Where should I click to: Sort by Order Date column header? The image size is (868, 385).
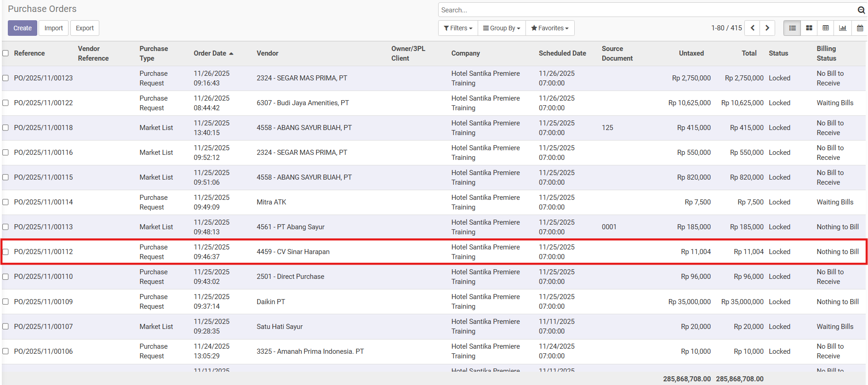tap(210, 53)
